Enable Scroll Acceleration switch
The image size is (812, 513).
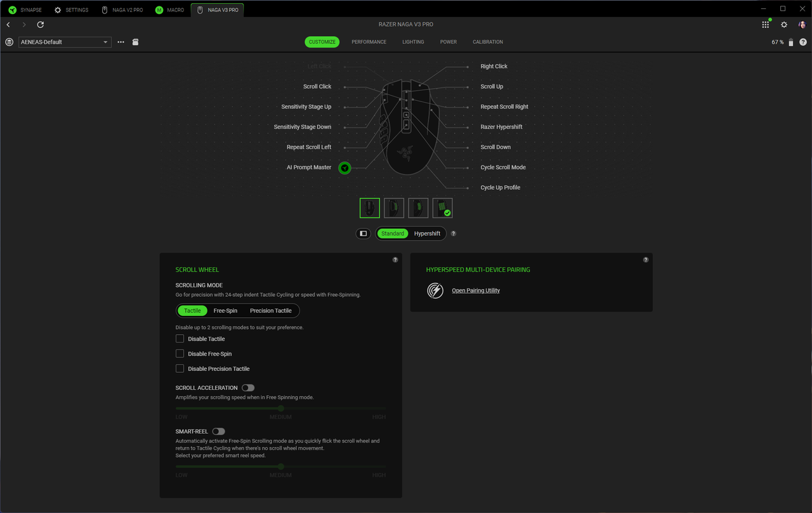pyautogui.click(x=248, y=387)
